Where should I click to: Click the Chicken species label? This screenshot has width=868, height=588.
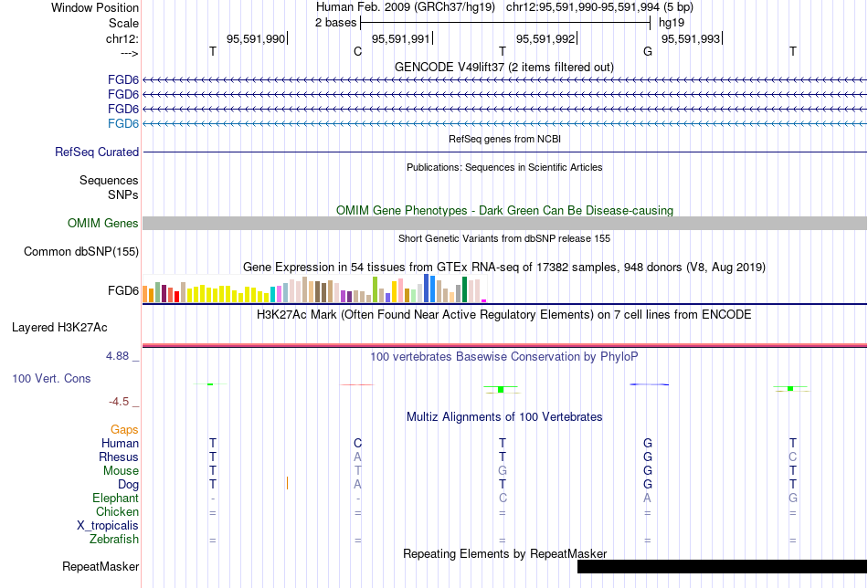pyautogui.click(x=117, y=511)
